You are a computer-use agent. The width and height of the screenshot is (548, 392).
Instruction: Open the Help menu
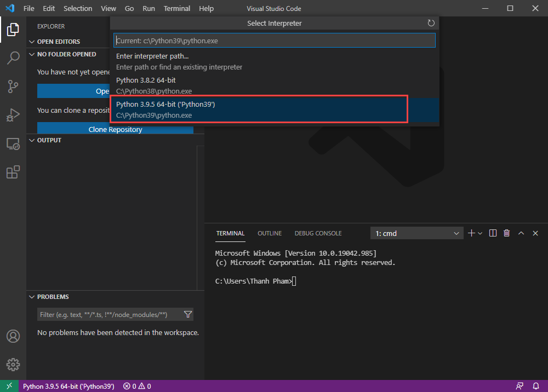coord(206,8)
